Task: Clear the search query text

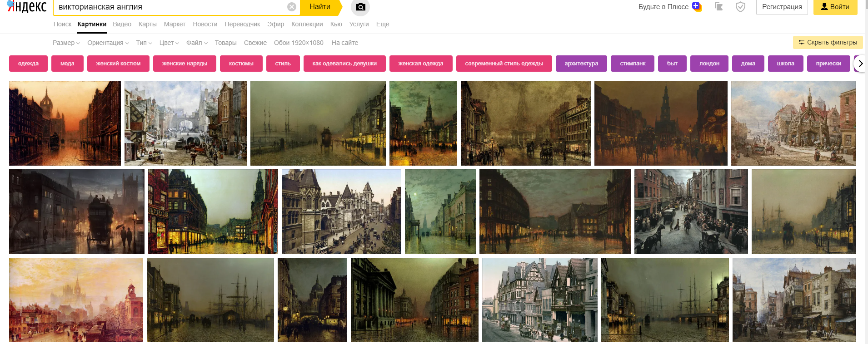Action: 292,7
